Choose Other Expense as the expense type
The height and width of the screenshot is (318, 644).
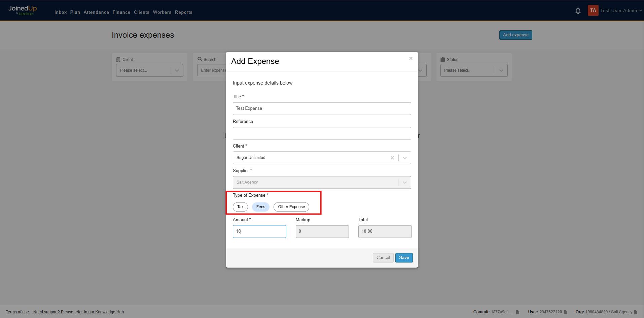coord(291,207)
